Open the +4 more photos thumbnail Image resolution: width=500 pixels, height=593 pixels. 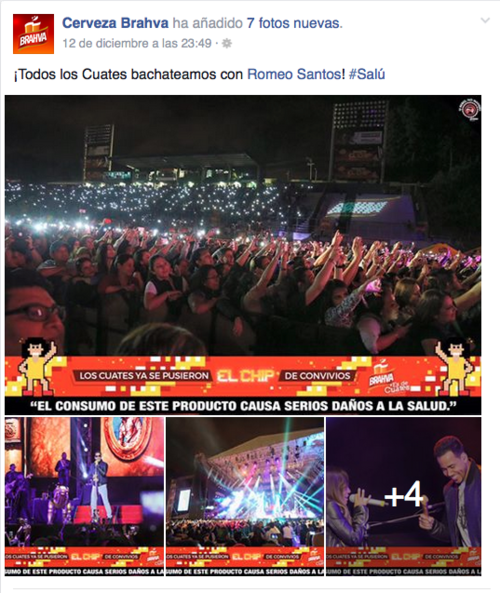coord(404,497)
